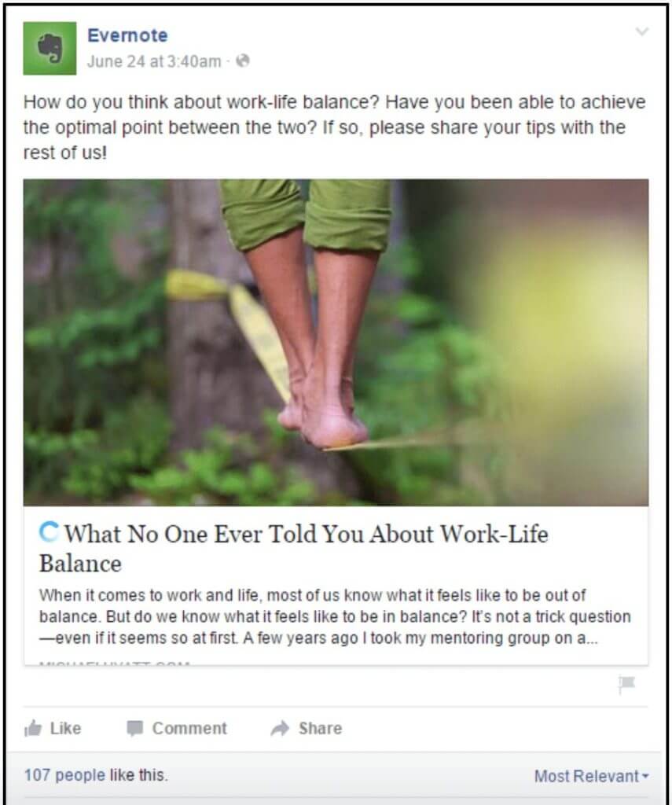Click the Evernote elephant logo avatar

tap(50, 48)
